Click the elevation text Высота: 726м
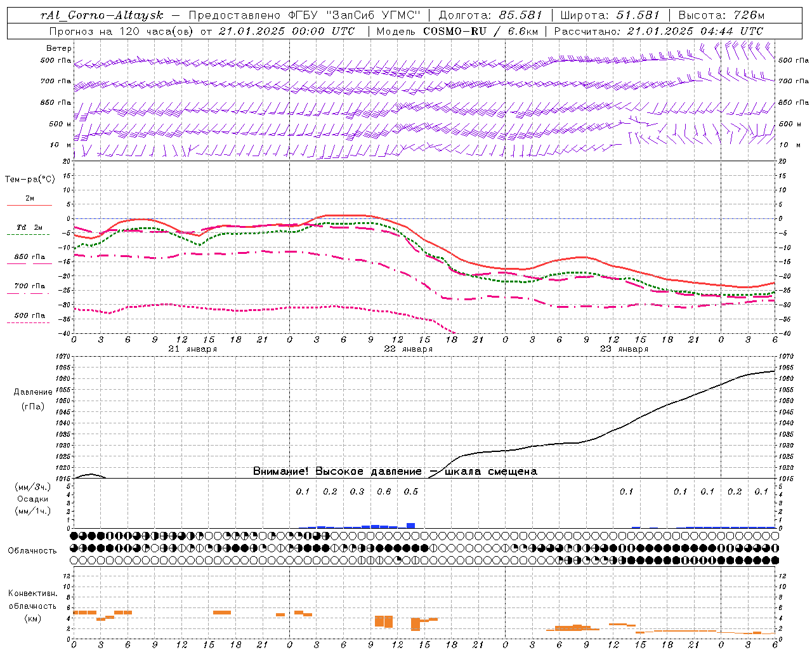Viewport: 812px width, 650px height. (721, 15)
